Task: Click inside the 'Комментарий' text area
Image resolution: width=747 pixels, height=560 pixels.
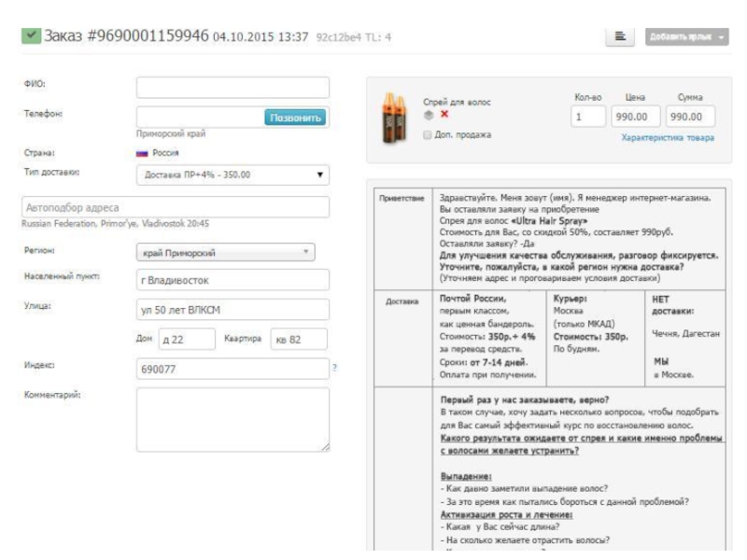Action: [233, 419]
